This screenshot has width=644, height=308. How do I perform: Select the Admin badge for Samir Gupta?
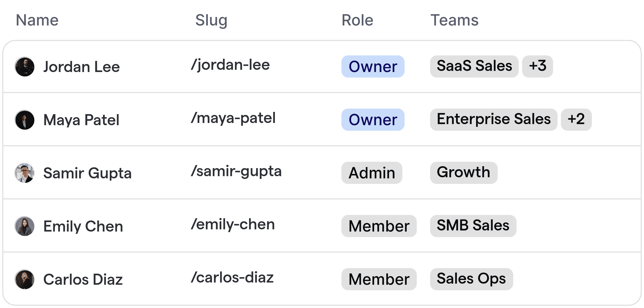[372, 173]
